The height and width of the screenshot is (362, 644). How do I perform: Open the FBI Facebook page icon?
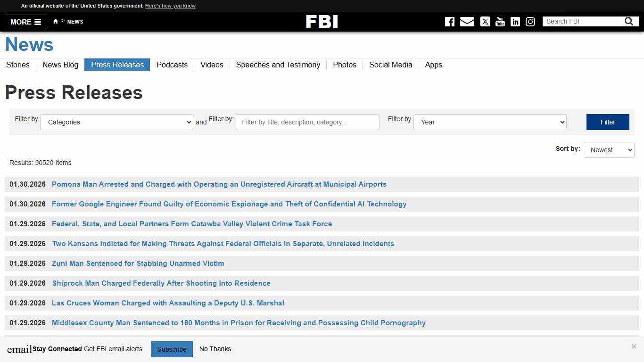(449, 22)
